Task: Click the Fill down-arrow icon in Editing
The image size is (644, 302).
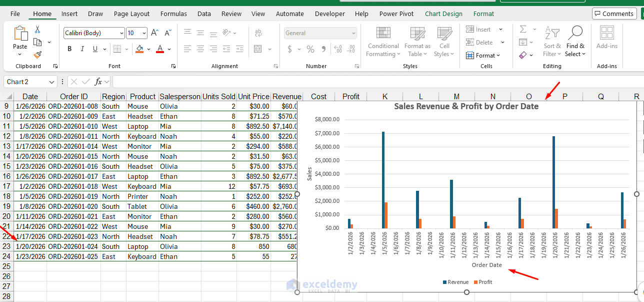Action: [523, 42]
